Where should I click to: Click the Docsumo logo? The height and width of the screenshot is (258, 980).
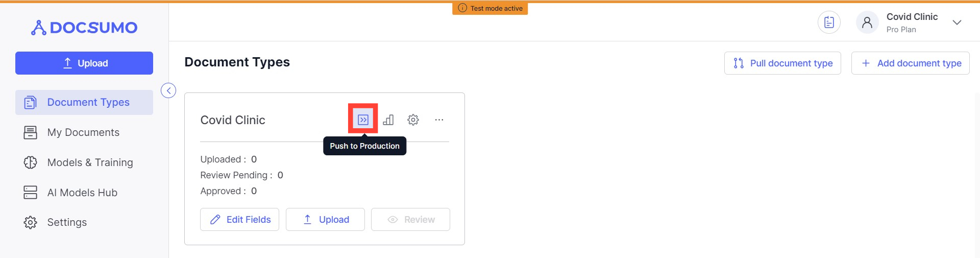pyautogui.click(x=84, y=28)
